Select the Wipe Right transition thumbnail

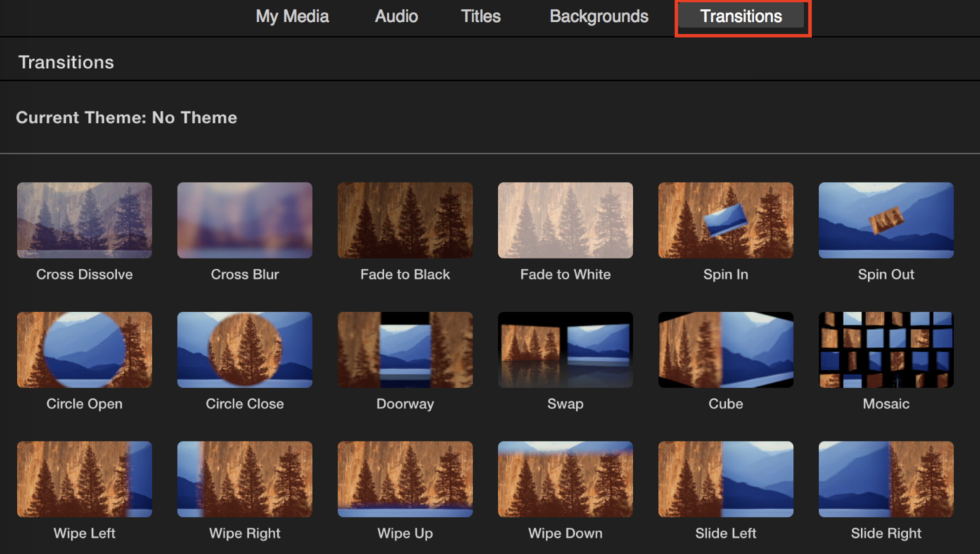[x=245, y=479]
